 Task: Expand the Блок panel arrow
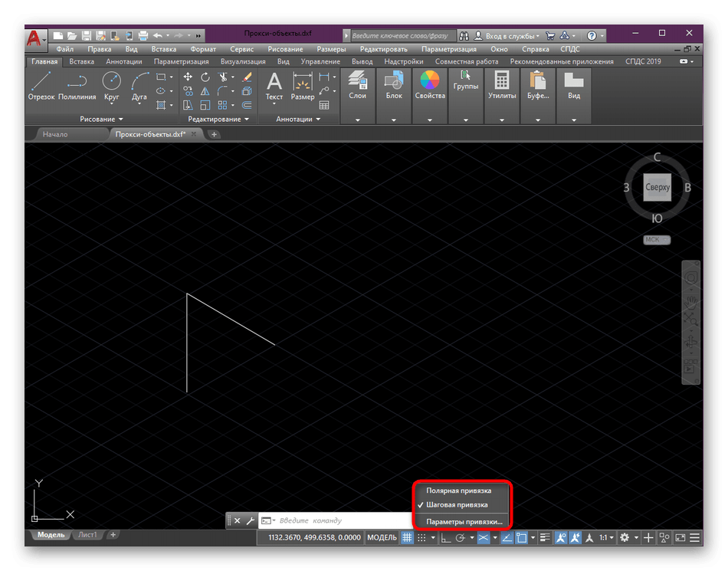[394, 120]
